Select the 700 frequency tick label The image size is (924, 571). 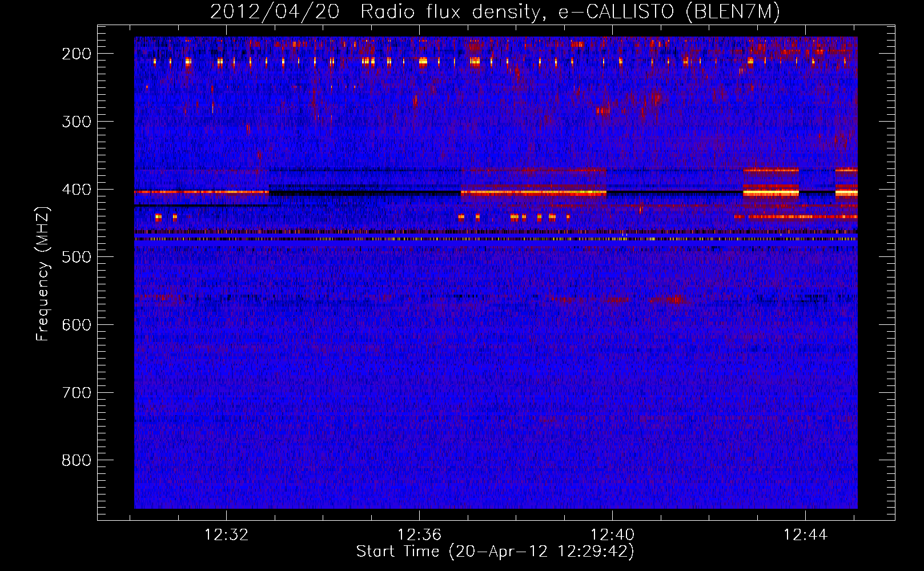click(77, 393)
